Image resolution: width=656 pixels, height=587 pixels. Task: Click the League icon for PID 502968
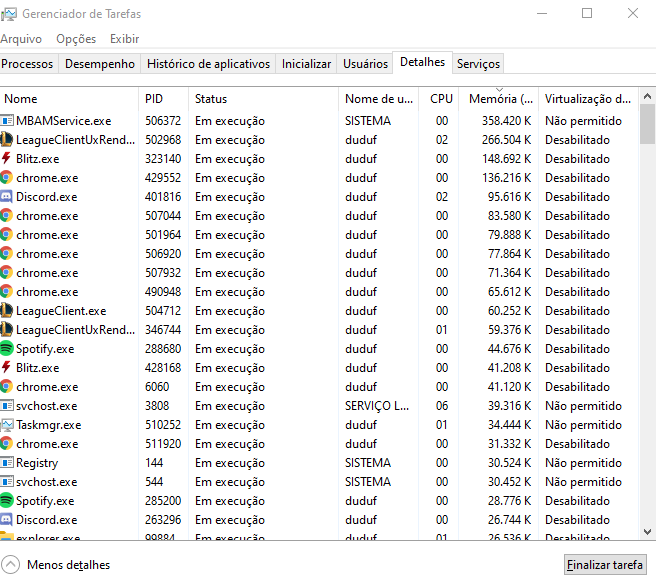coord(7,140)
